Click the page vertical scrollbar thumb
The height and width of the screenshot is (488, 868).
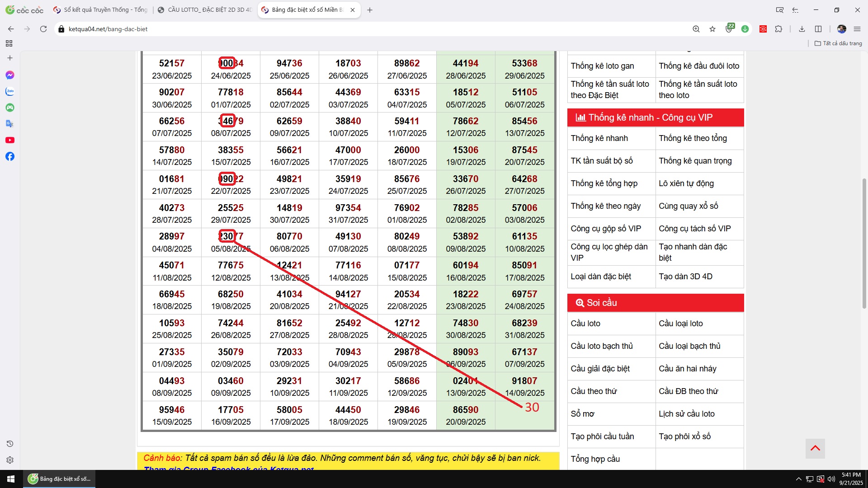pyautogui.click(x=864, y=244)
